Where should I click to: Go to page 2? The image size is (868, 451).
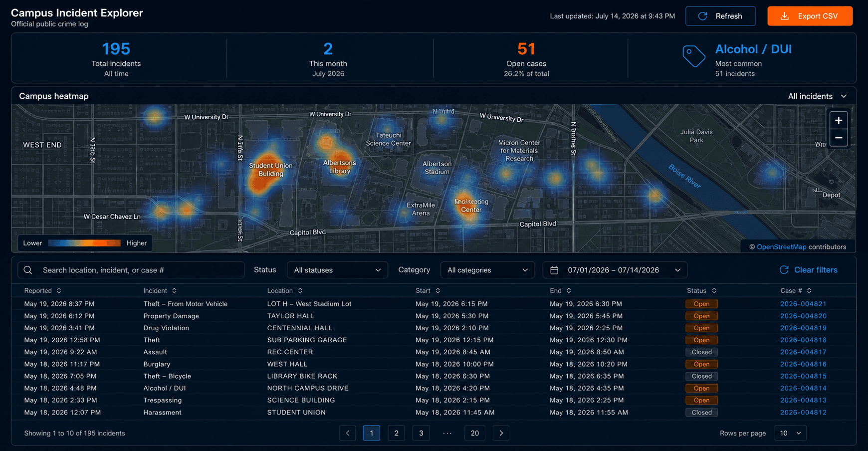[x=397, y=433]
